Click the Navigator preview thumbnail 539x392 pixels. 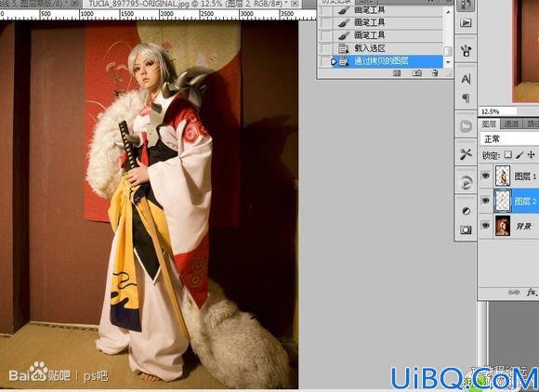point(525,51)
